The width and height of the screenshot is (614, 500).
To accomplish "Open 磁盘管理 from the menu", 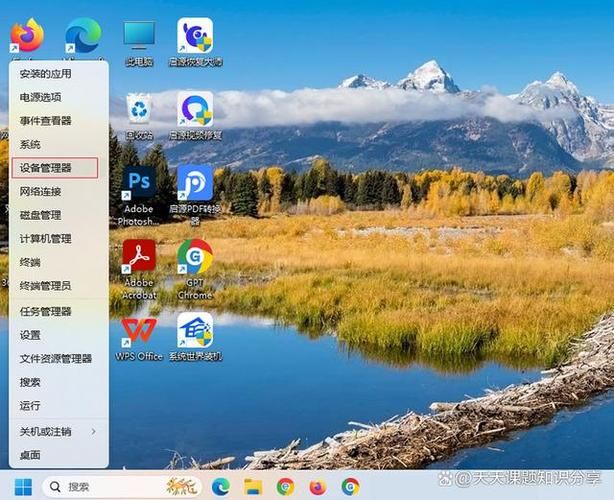I will [x=59, y=215].
